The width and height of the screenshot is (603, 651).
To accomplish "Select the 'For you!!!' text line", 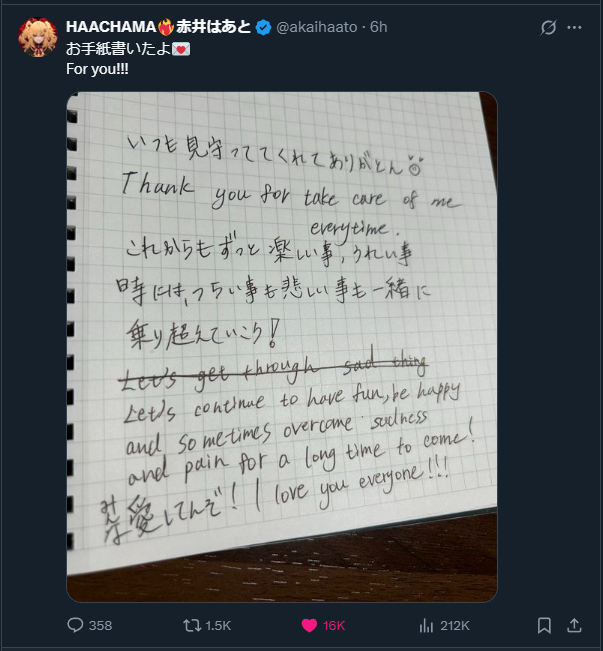I will point(97,69).
